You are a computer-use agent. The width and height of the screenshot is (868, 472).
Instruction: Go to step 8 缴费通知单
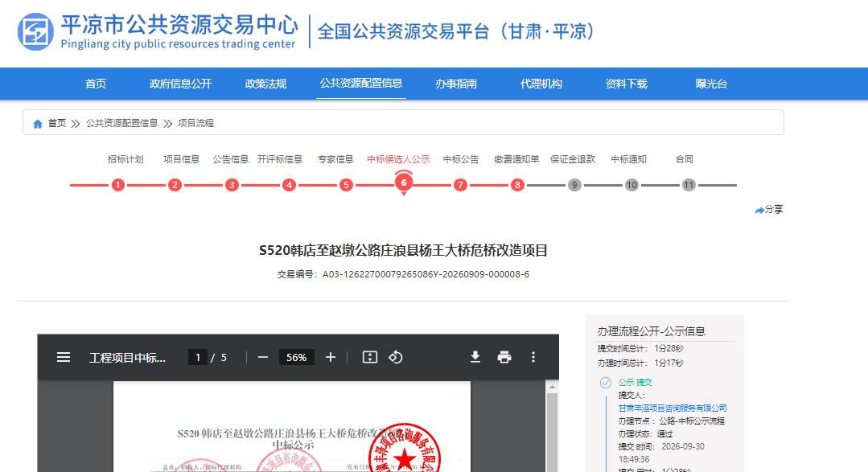[x=517, y=185]
